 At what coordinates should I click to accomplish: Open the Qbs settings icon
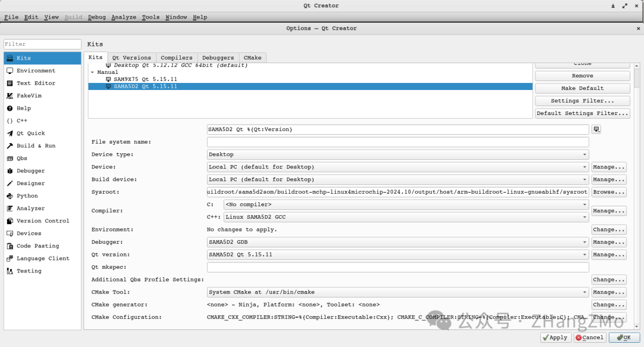(10, 158)
